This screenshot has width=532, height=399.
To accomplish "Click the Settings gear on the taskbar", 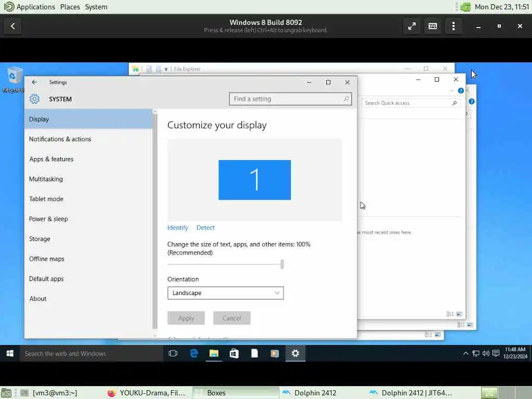I will [x=295, y=353].
